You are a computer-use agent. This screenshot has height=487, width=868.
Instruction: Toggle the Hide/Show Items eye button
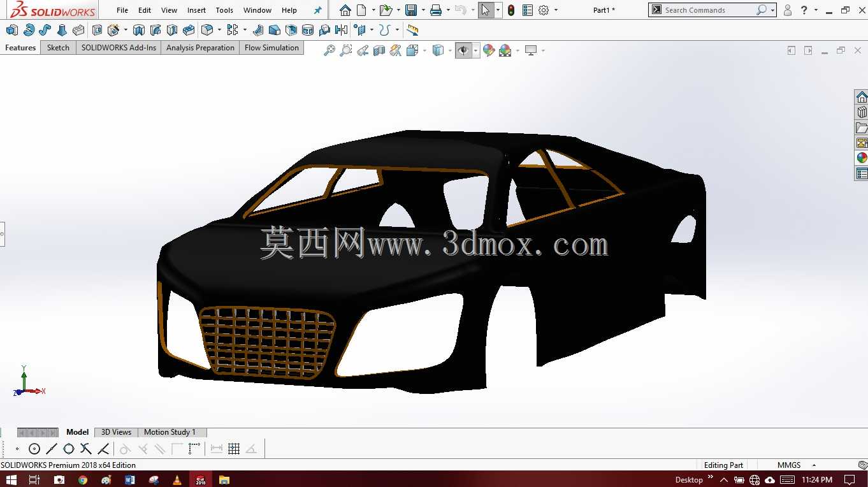point(463,50)
